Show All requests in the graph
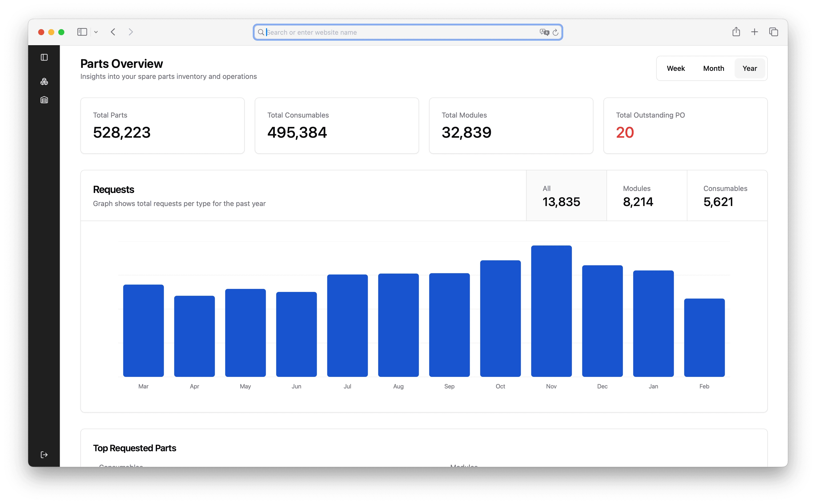The width and height of the screenshot is (816, 504). [566, 196]
